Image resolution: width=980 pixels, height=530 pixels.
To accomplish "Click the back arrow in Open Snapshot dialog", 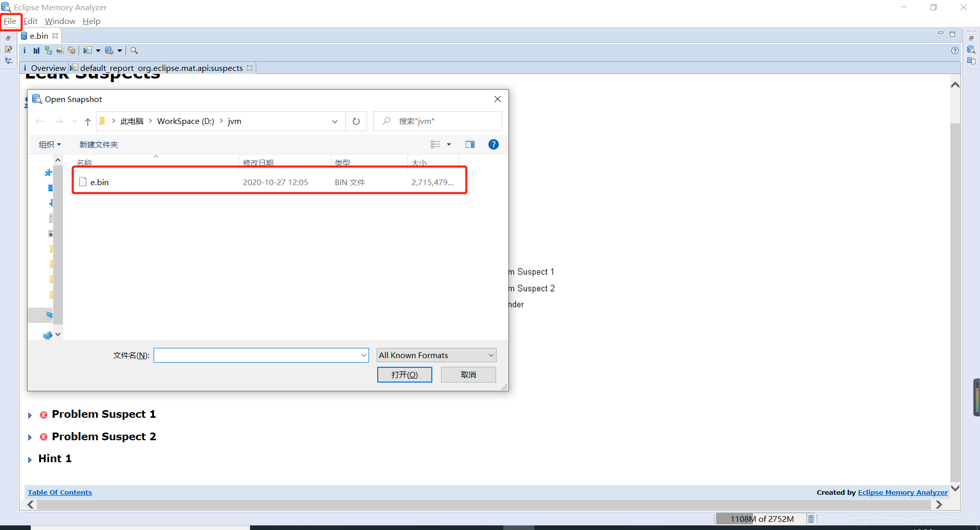I will (x=40, y=121).
